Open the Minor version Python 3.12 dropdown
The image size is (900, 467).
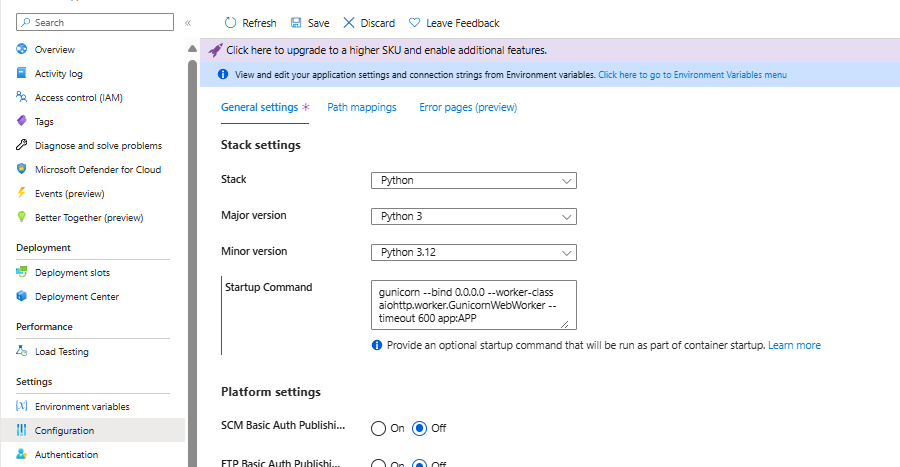tap(474, 252)
